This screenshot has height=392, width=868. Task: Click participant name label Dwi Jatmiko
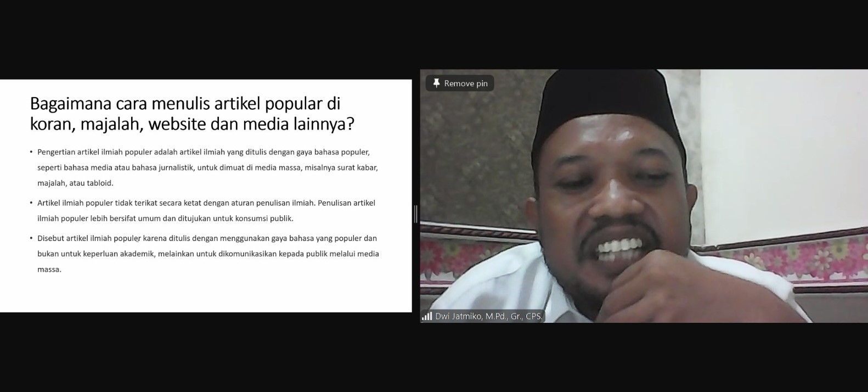point(488,317)
